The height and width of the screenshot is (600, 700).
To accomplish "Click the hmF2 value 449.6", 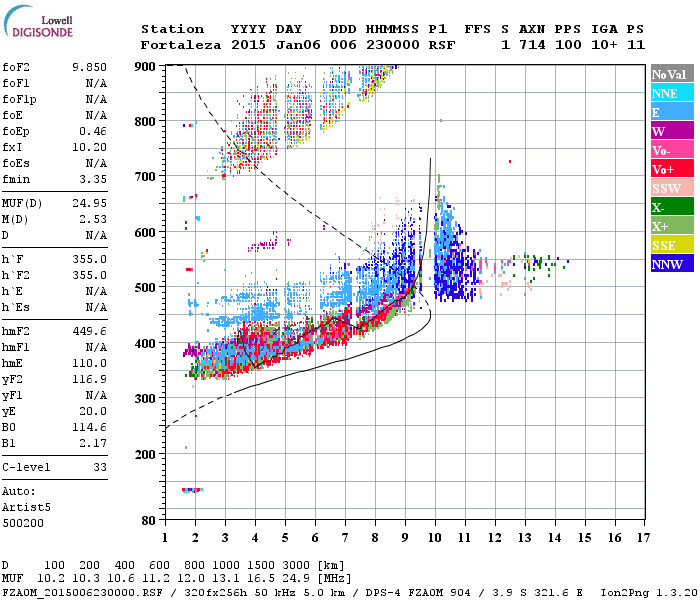I will (x=89, y=331).
